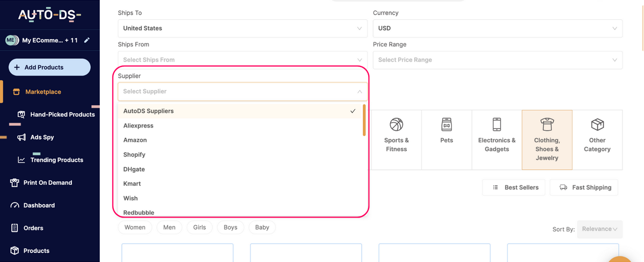Click the Orders clipboard icon
The height and width of the screenshot is (262, 644).
click(x=14, y=228)
